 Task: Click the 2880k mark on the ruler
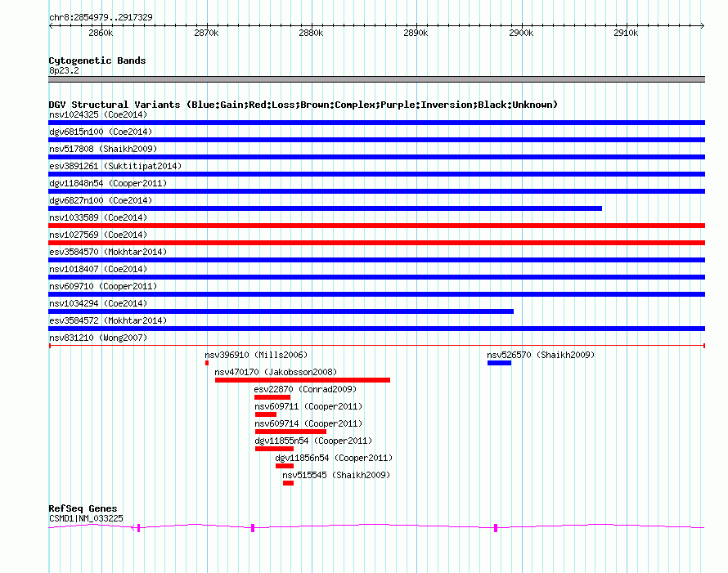[311, 34]
